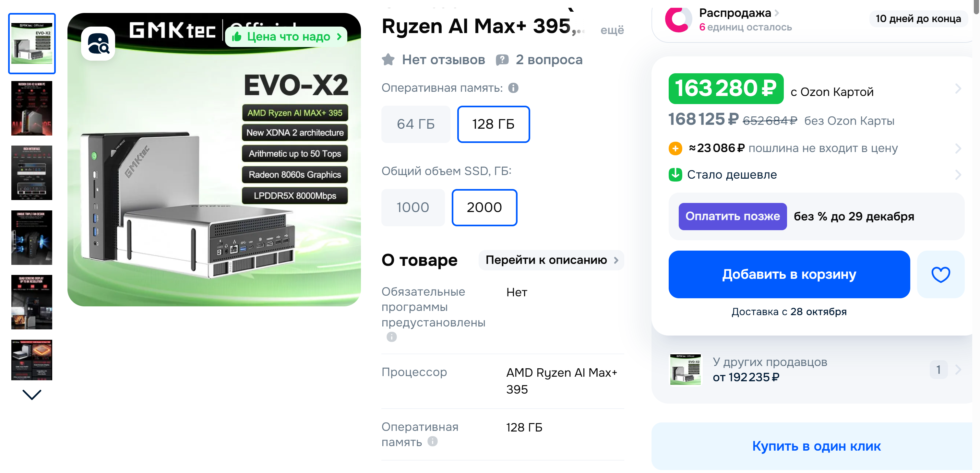Go to description via Перейти к описанию
This screenshot has width=980, height=473.
point(551,260)
